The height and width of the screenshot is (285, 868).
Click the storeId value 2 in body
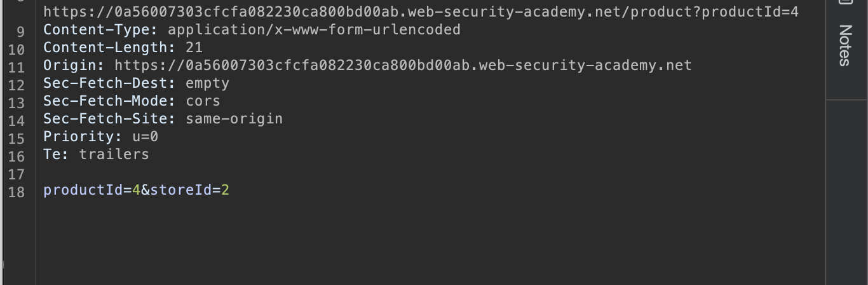225,190
